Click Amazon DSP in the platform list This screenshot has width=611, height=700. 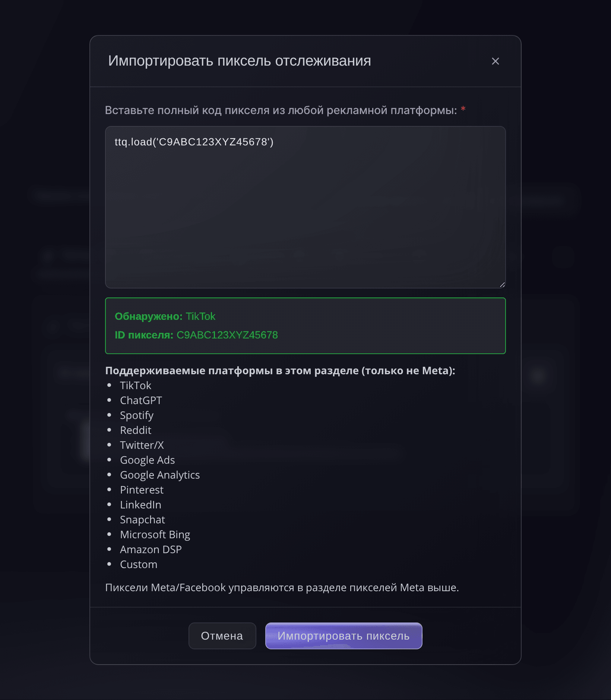tap(151, 549)
